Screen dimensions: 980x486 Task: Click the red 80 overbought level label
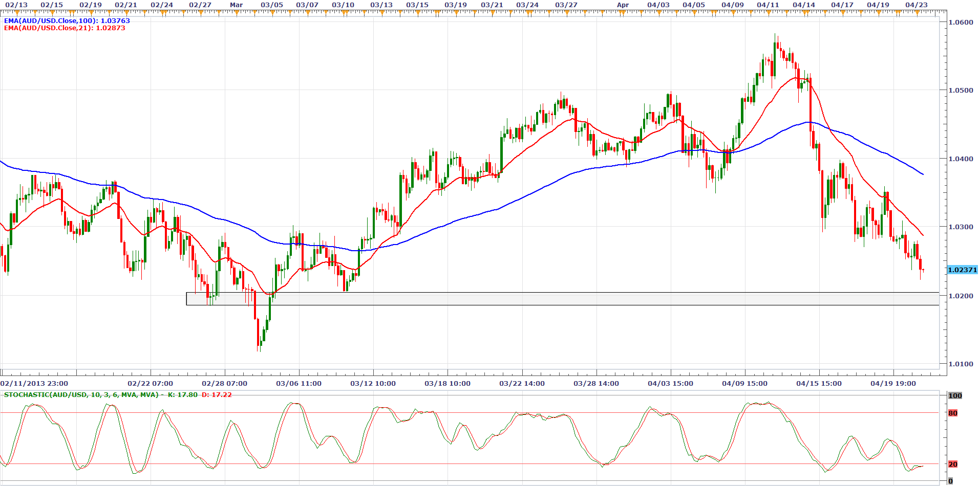pos(952,413)
